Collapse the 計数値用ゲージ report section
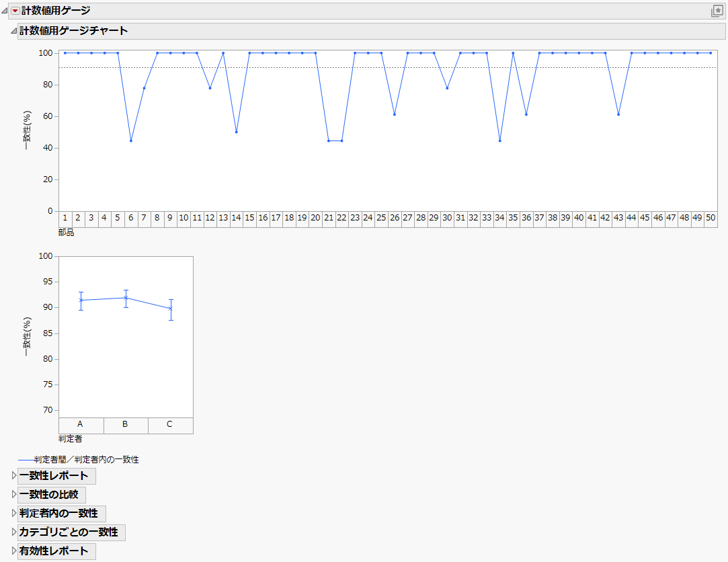This screenshot has height=562, width=728. (5, 11)
